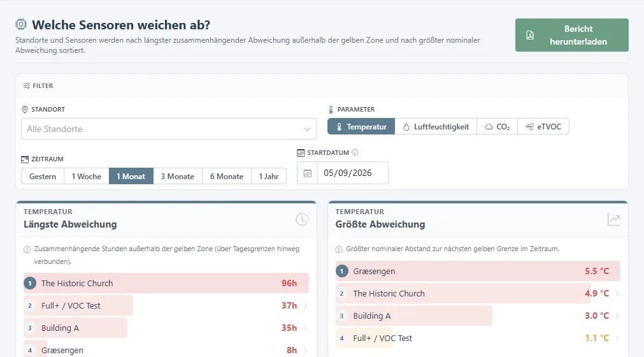Download the report with Bericht herunterladen
Screen dimensions: 644x357
(572, 35)
